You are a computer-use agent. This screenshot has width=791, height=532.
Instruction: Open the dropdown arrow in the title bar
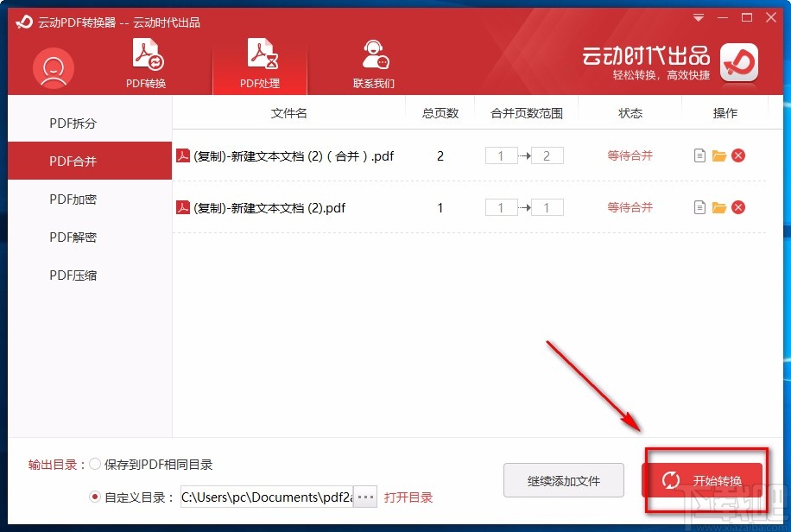pos(698,17)
